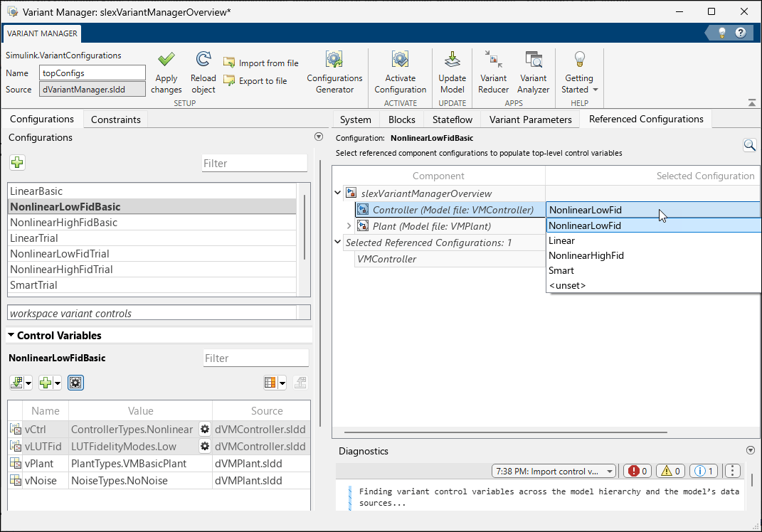This screenshot has width=762, height=532.
Task: Open dropdown beside import control variables icon
Action: (28, 383)
